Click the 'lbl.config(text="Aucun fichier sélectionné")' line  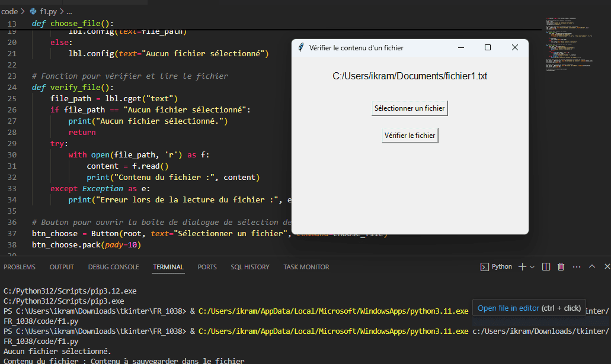pos(169,54)
